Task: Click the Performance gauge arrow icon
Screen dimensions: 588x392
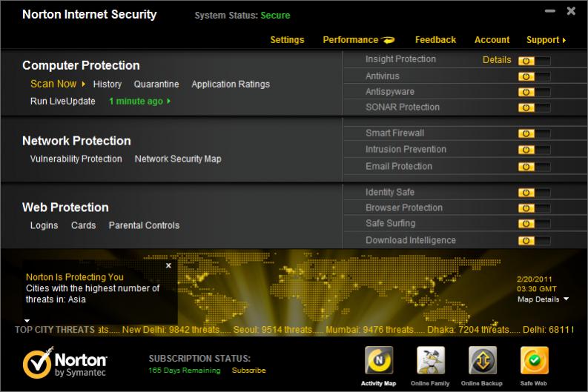Action: (388, 40)
